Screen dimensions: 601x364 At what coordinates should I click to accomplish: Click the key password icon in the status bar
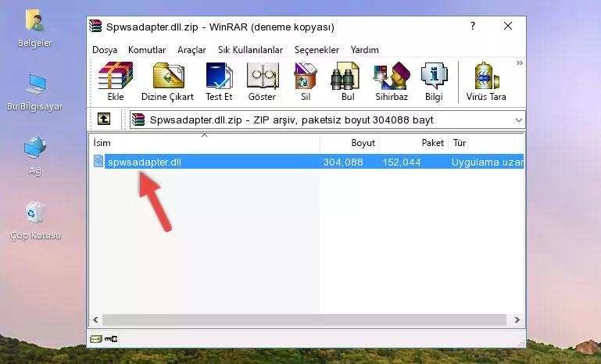tap(111, 339)
